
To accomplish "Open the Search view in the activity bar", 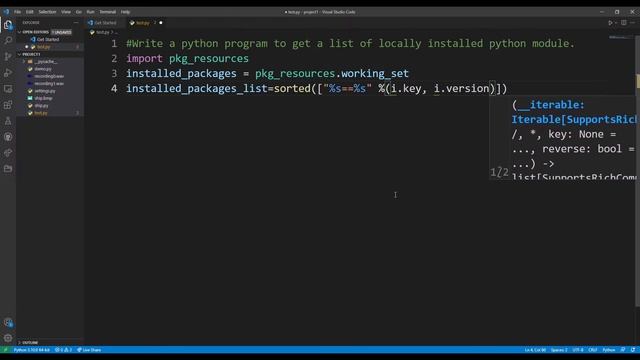I will click(x=8, y=40).
